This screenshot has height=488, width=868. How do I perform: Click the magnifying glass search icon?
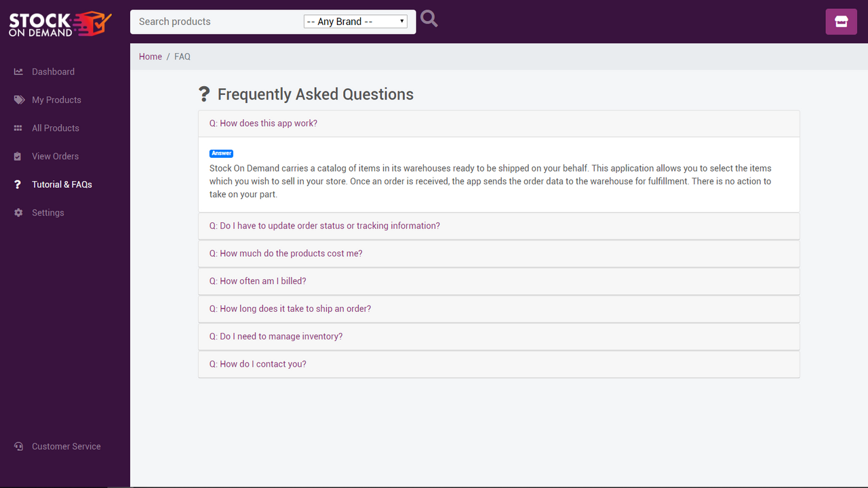(429, 19)
